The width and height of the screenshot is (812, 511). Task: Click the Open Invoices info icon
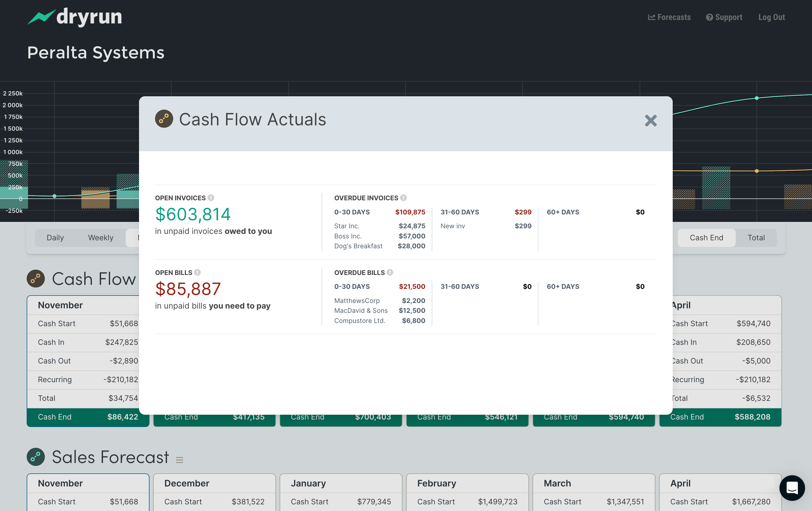point(211,198)
